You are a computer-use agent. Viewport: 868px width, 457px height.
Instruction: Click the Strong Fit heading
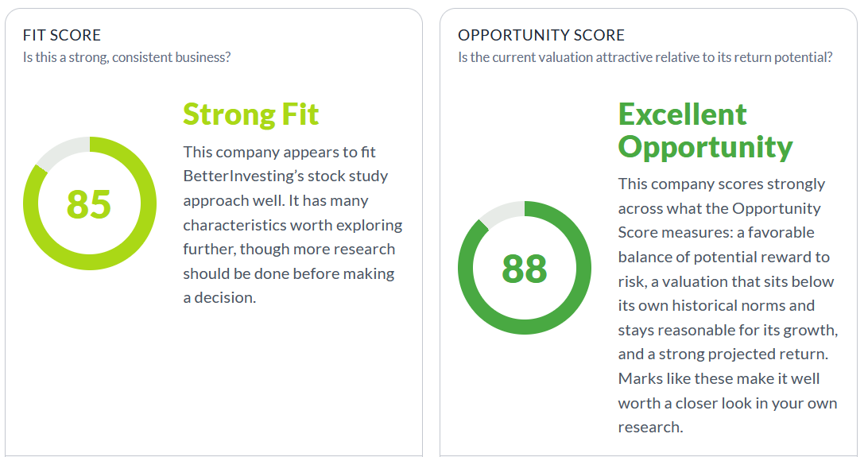[x=250, y=114]
